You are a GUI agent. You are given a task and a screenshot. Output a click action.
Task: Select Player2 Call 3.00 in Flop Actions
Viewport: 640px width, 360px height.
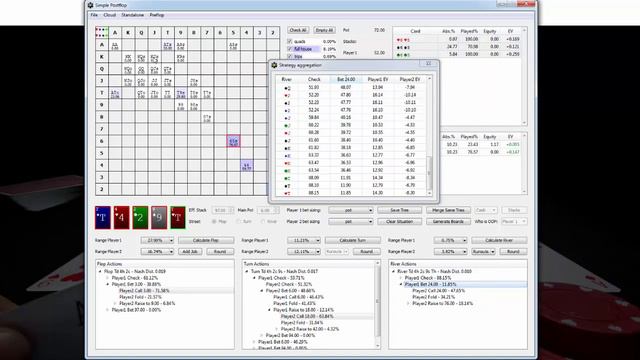[x=144, y=291]
